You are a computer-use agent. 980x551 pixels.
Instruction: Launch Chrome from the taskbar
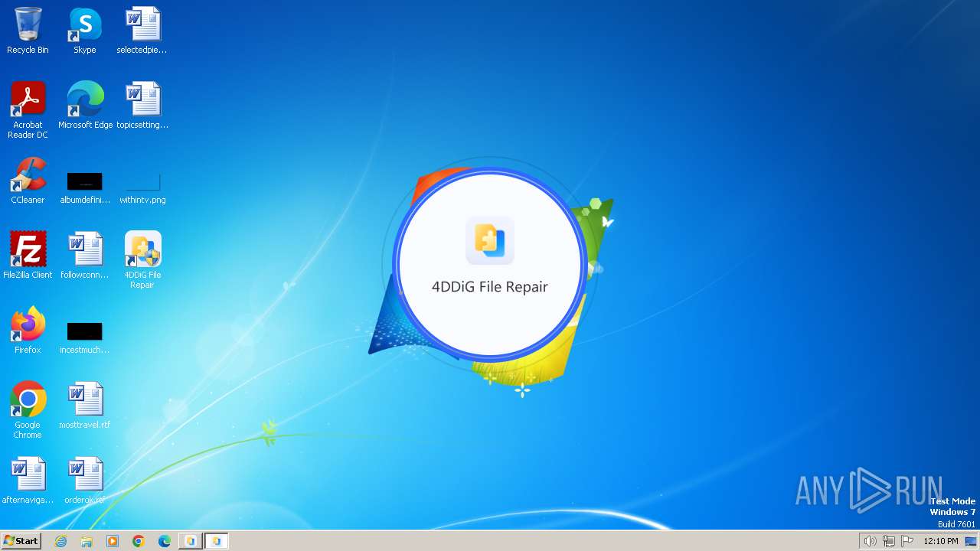tap(139, 541)
